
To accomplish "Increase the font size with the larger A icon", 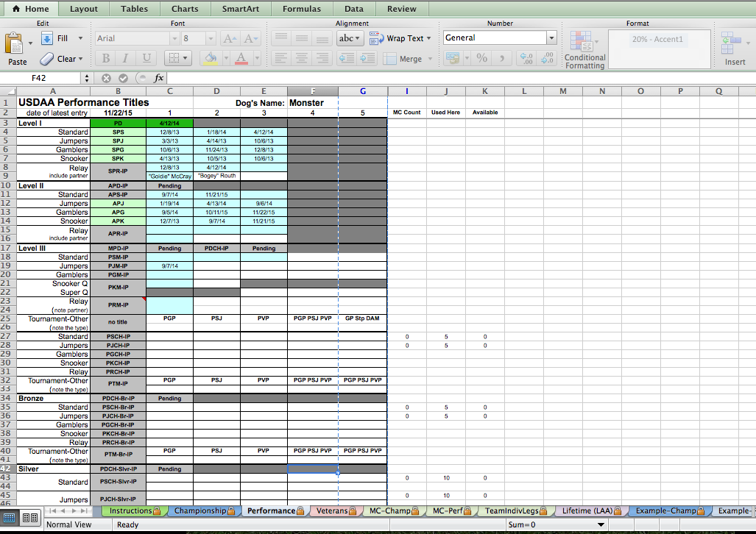I will click(230, 38).
